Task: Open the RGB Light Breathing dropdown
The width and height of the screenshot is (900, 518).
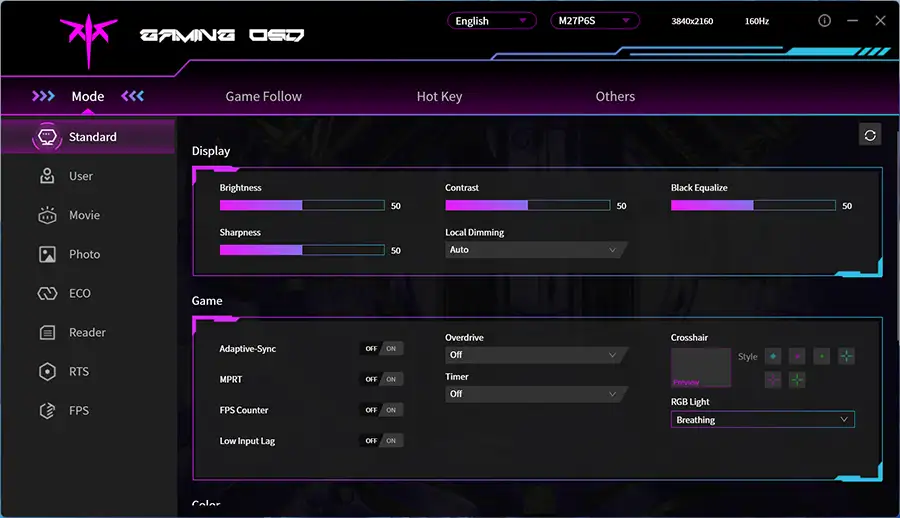Action: point(762,420)
